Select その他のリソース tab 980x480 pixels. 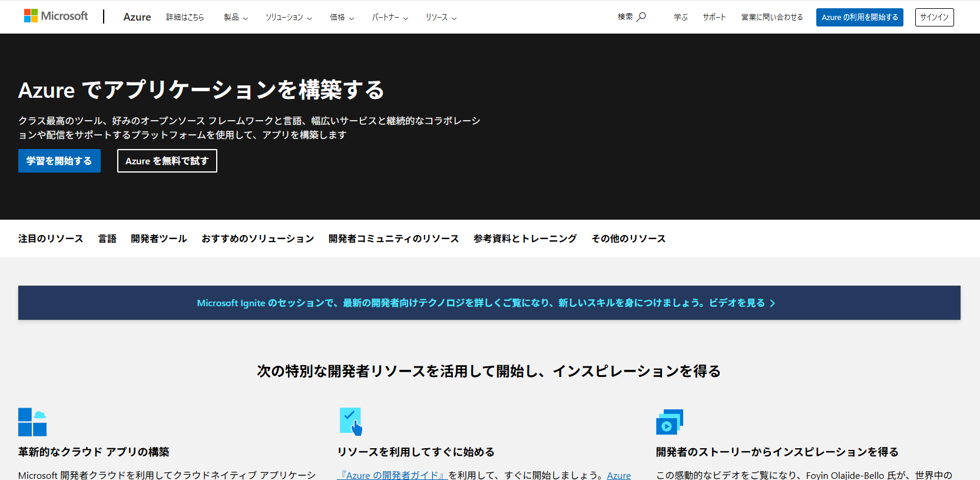click(x=628, y=239)
